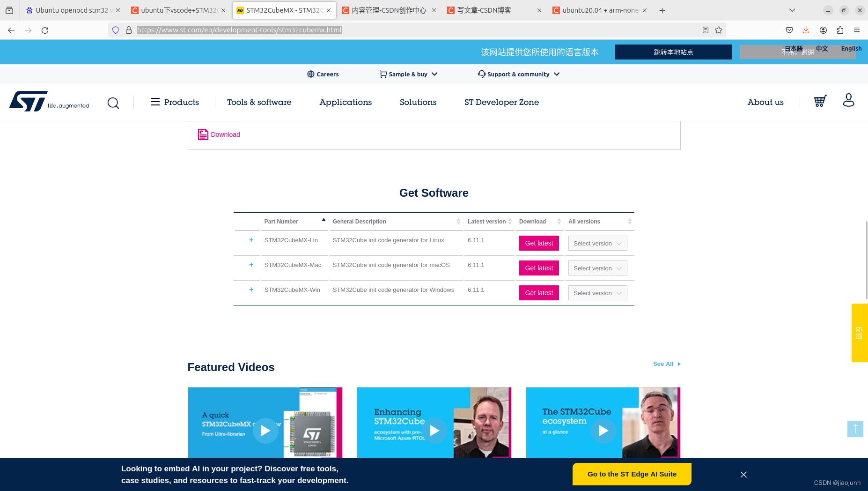
Task: Open the Careers link
Action: 323,74
